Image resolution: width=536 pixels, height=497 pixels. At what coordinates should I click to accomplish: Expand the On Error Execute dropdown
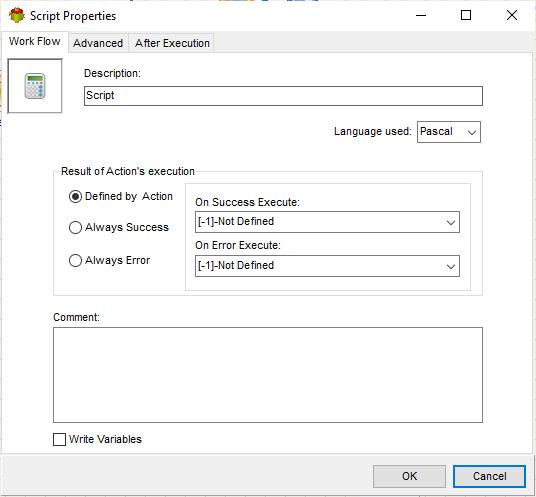tap(327, 266)
